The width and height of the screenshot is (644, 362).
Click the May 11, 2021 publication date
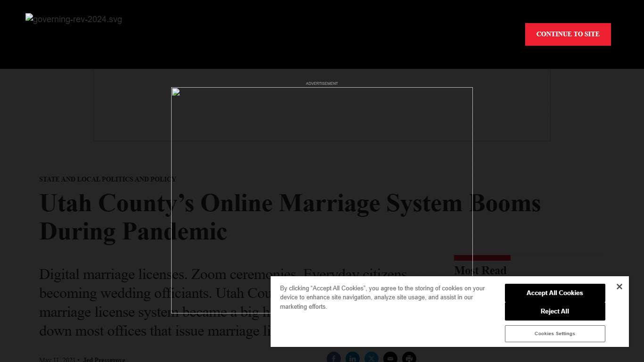pyautogui.click(x=57, y=360)
